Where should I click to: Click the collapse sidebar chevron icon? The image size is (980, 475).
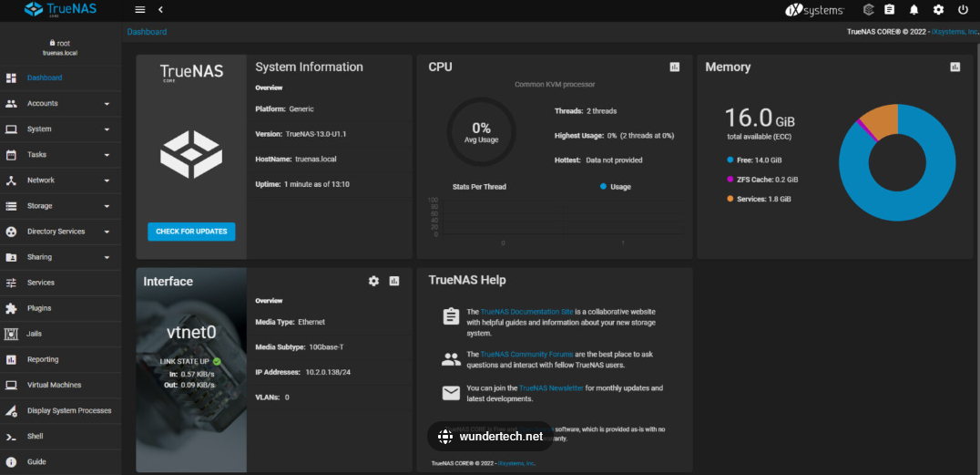point(160,9)
